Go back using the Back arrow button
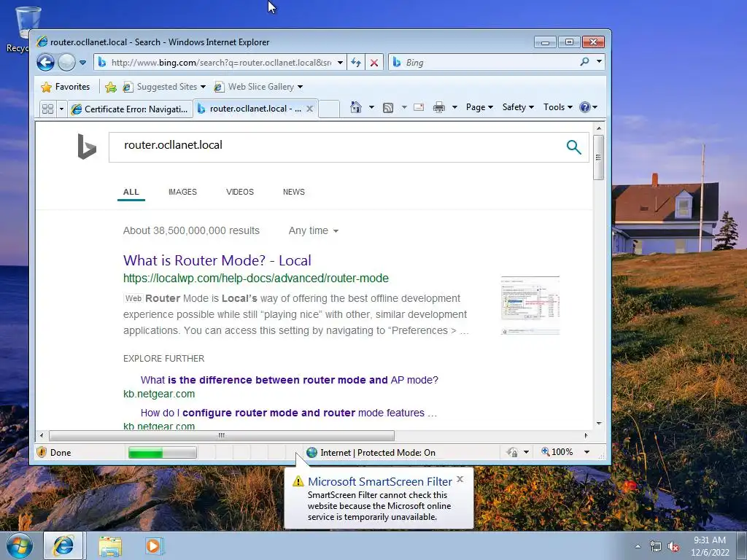This screenshot has width=747, height=560. click(46, 63)
